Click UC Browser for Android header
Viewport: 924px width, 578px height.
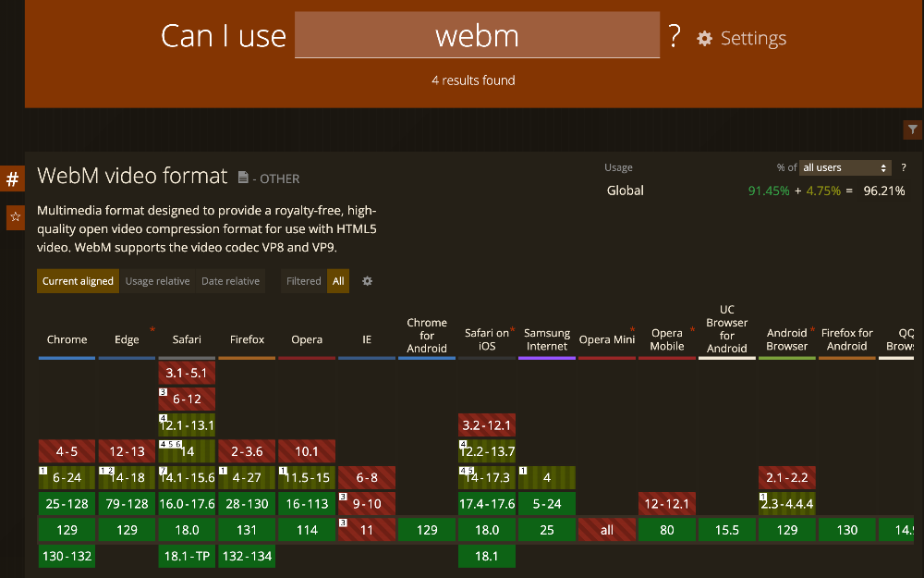727,329
